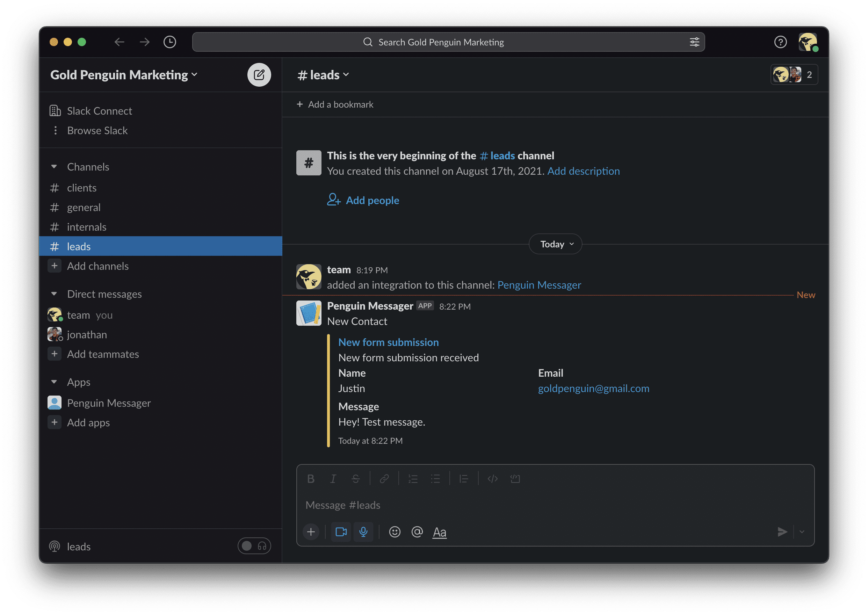Toggle italic formatting in composer
Viewport: 868px width, 615px height.
333,479
